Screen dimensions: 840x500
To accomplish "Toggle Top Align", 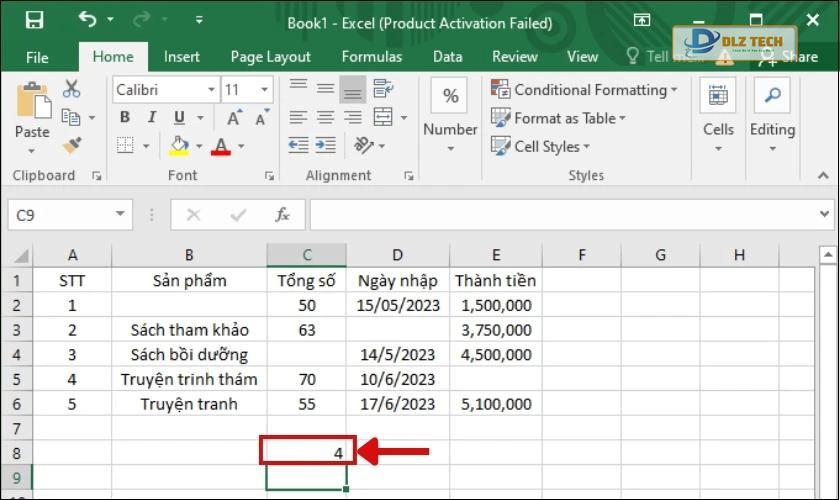I will (x=298, y=88).
